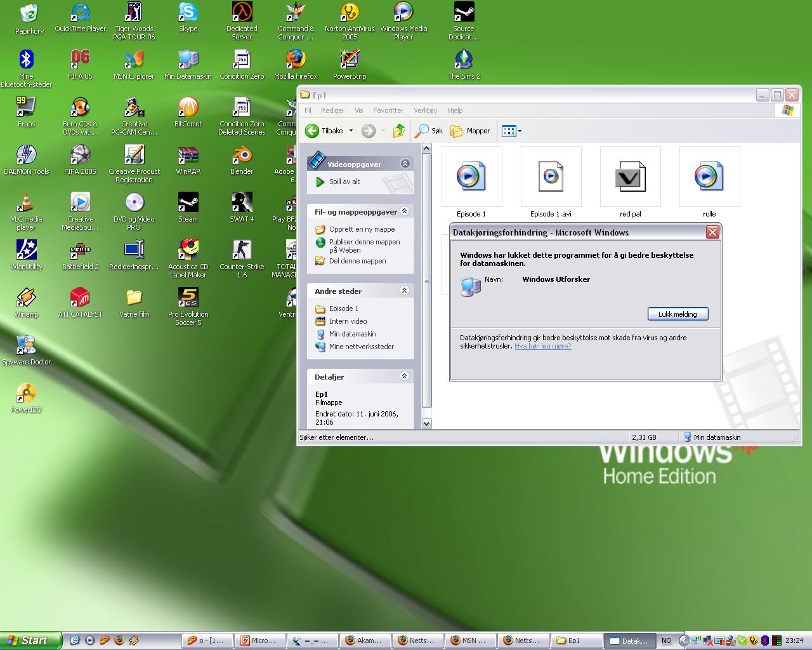Image resolution: width=812 pixels, height=650 pixels.
Task: Select ATI CATALYST desktop icon
Action: click(80, 303)
